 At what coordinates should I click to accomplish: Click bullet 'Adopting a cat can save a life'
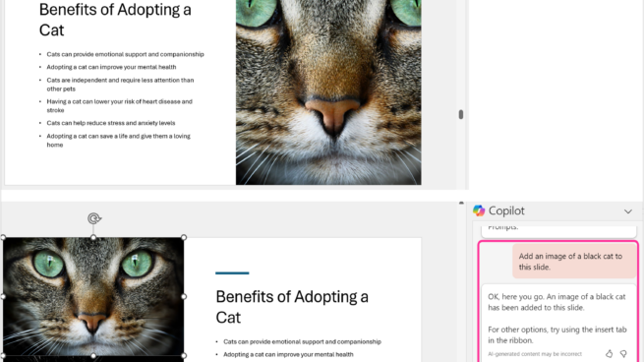[118, 140]
